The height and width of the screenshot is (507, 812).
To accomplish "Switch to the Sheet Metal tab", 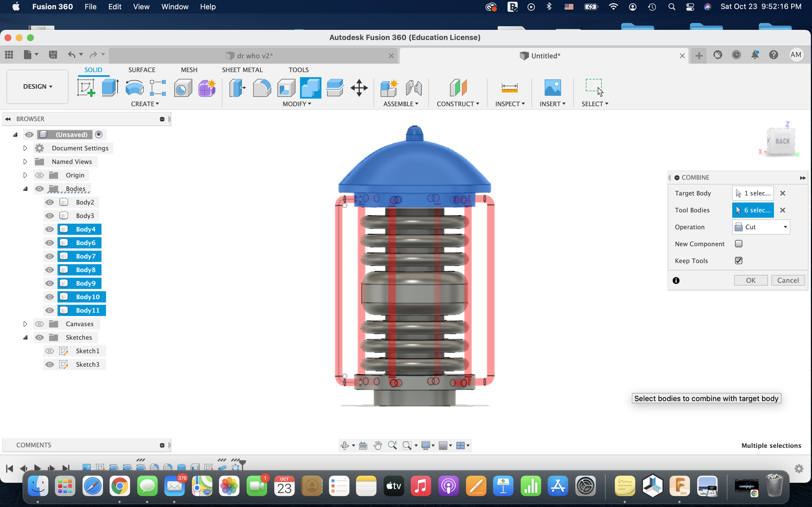I will click(x=242, y=70).
